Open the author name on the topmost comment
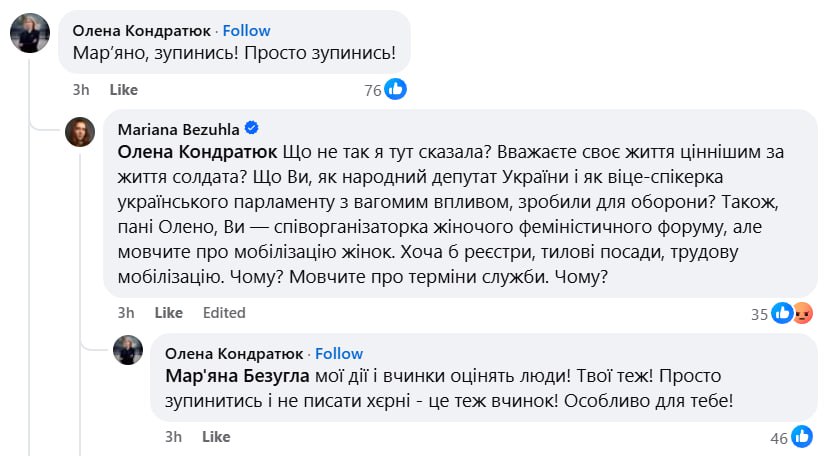This screenshot has height=456, width=832. pyautogui.click(x=140, y=31)
